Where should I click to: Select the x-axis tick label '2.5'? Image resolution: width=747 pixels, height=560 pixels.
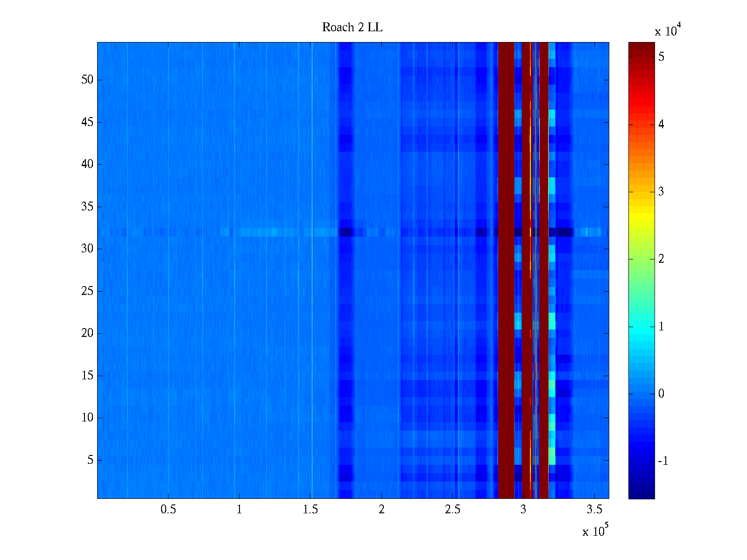[x=452, y=510]
